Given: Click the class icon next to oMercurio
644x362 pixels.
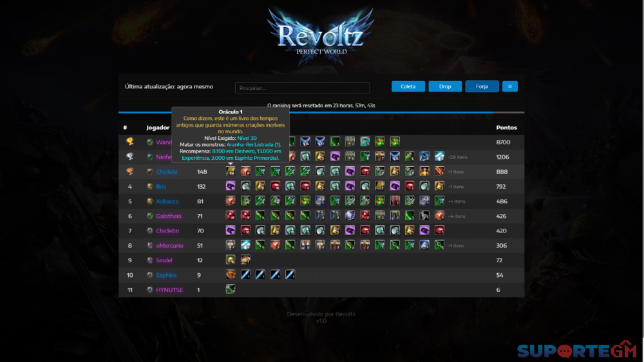Looking at the screenshot, I should click(x=150, y=245).
